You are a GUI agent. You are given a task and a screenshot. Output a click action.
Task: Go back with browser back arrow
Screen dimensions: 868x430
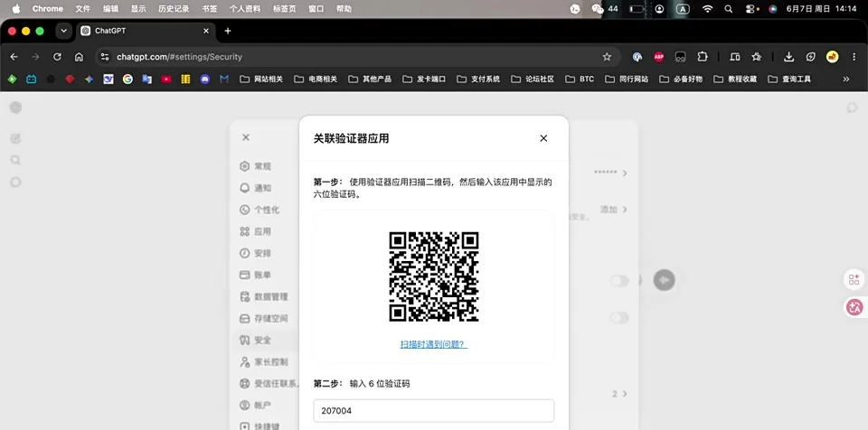click(14, 57)
